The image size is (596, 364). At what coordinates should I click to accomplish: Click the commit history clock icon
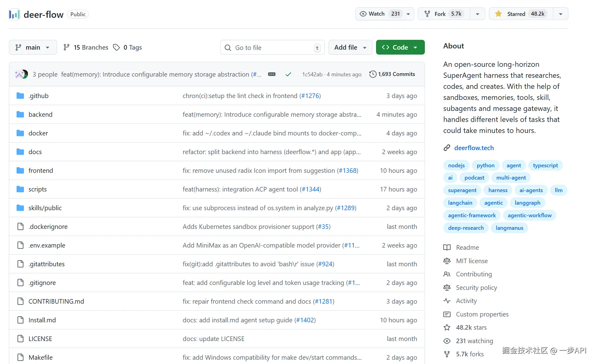[373, 74]
